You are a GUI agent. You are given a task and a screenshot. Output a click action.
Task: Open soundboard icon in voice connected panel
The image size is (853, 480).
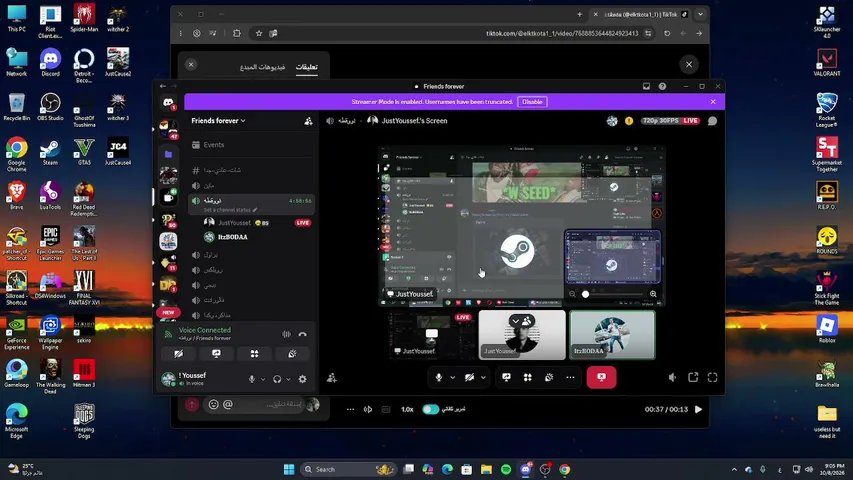coord(292,354)
